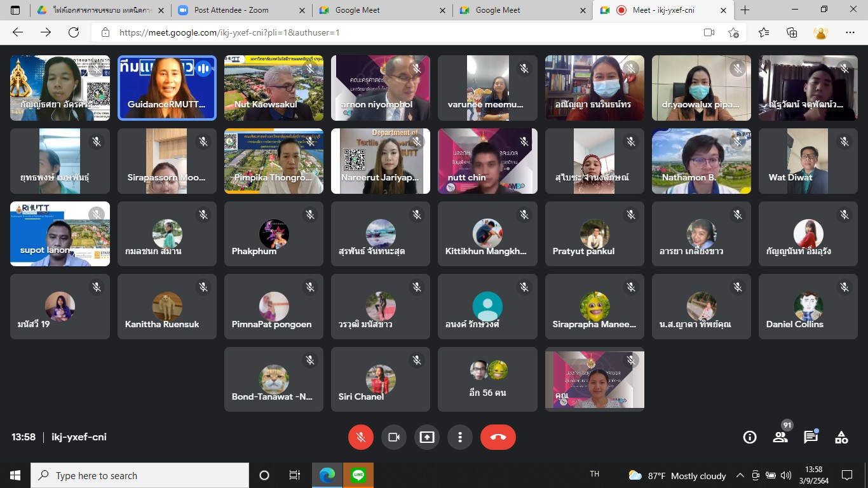Leave the call with red hang-up button
This screenshot has width=868, height=488.
click(x=498, y=437)
